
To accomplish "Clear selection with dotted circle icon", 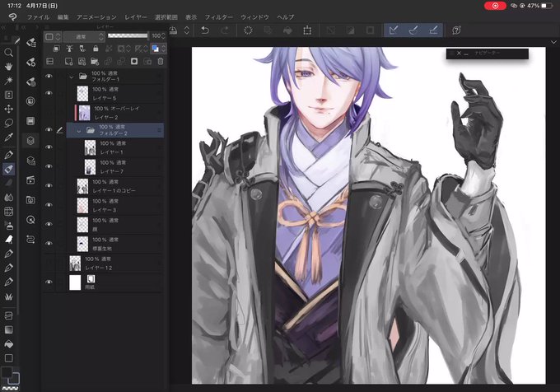I will (248, 30).
